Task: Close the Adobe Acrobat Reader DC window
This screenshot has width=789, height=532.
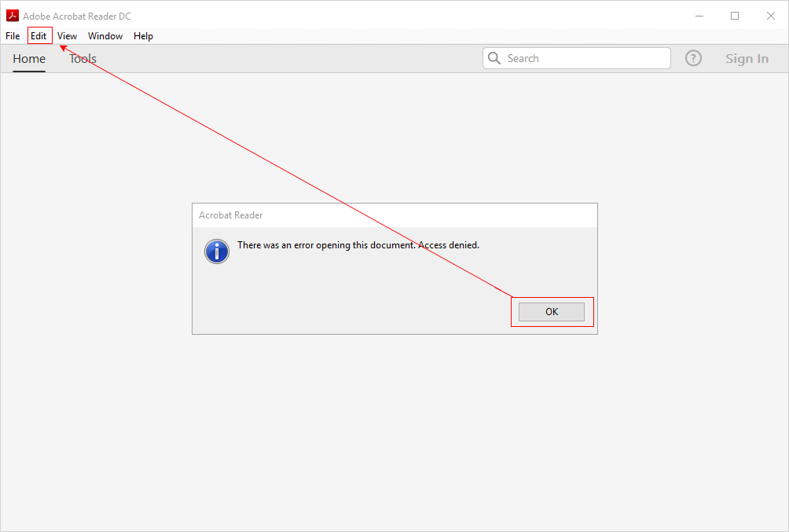Action: pos(770,16)
